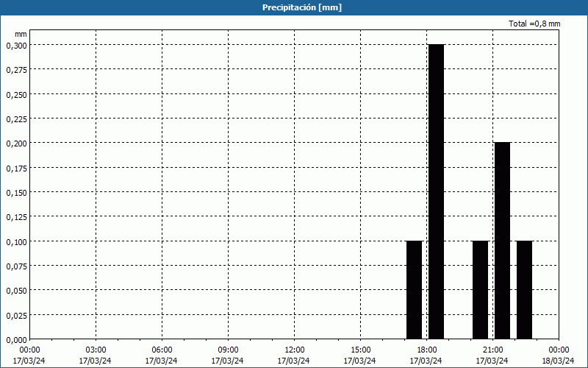Image resolution: width=588 pixels, height=368 pixels.
Task: Click the leftmost black precipitation bar
Action: point(414,289)
